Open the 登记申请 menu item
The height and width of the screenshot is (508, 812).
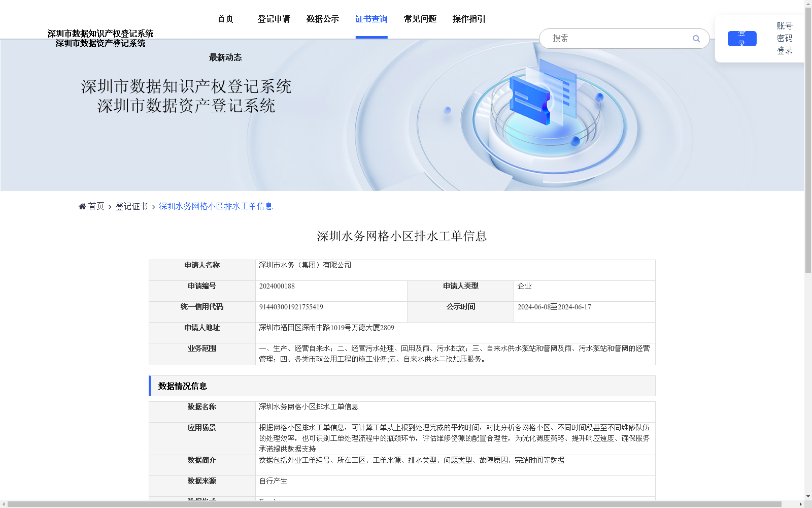point(274,19)
